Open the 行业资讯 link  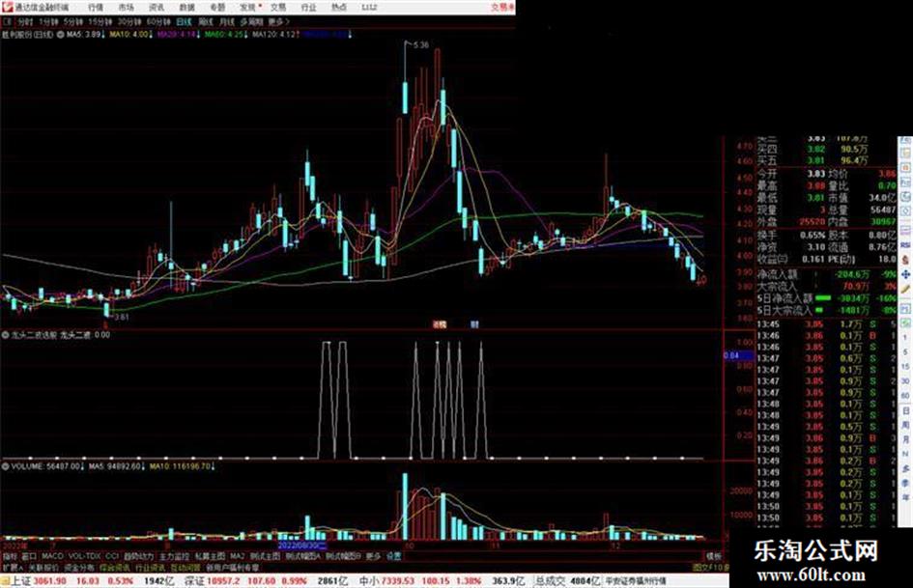[x=150, y=567]
